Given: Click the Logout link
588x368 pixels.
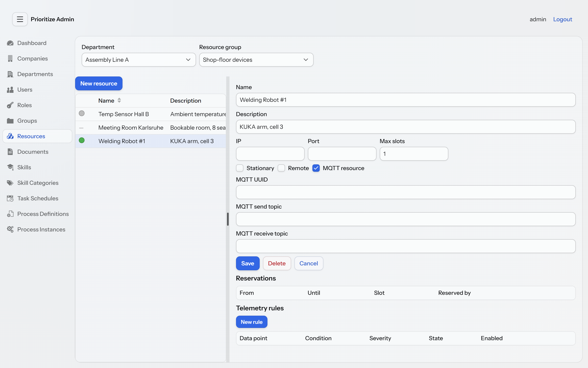Looking at the screenshot, I should point(562,19).
